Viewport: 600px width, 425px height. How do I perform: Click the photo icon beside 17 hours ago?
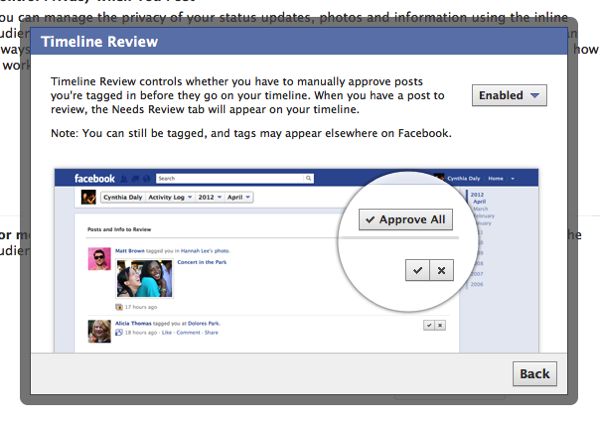[119, 307]
